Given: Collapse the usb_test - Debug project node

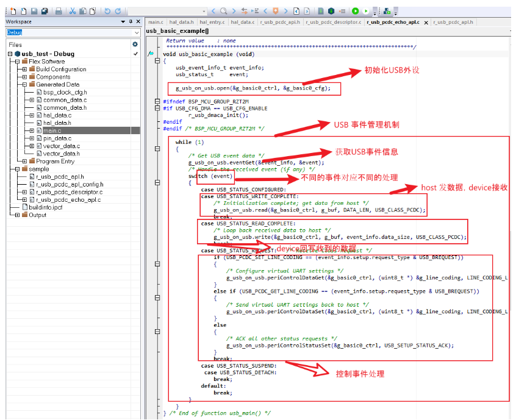Looking at the screenshot, I should [x=10, y=54].
